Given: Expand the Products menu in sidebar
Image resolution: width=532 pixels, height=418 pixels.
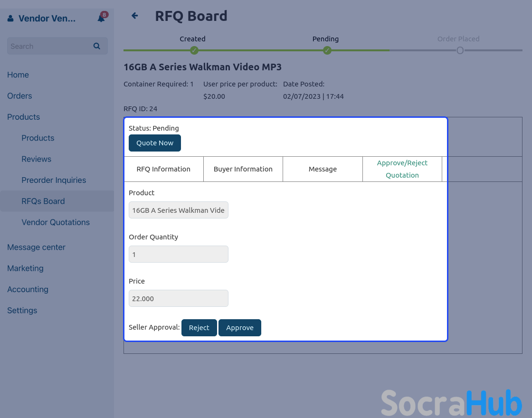Looking at the screenshot, I should (x=24, y=117).
